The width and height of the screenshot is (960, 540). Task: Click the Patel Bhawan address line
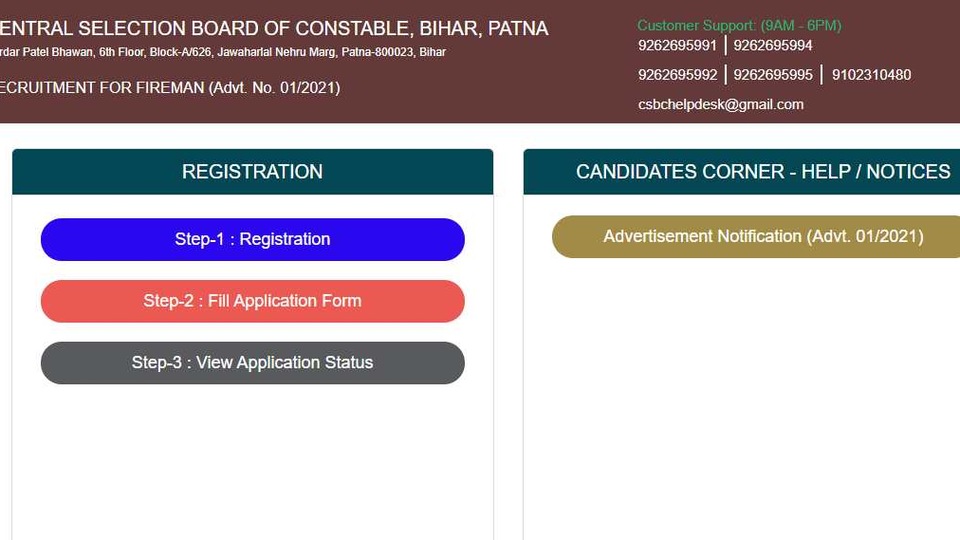pyautogui.click(x=223, y=52)
